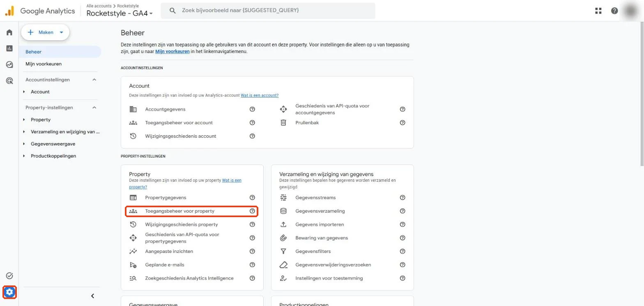Open Gegevensverzameling settings
The image size is (644, 306).
pos(320,211)
